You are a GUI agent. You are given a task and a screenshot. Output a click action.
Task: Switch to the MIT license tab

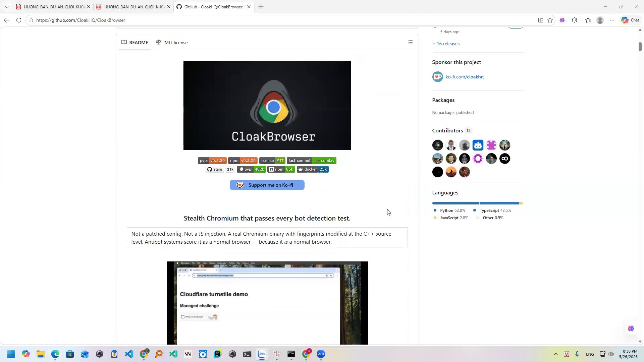(x=172, y=43)
